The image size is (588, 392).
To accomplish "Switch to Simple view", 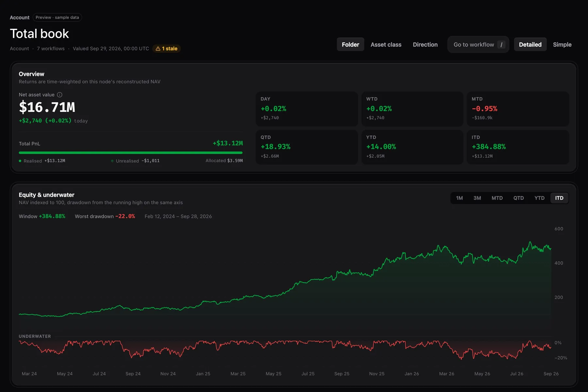I will coord(562,45).
